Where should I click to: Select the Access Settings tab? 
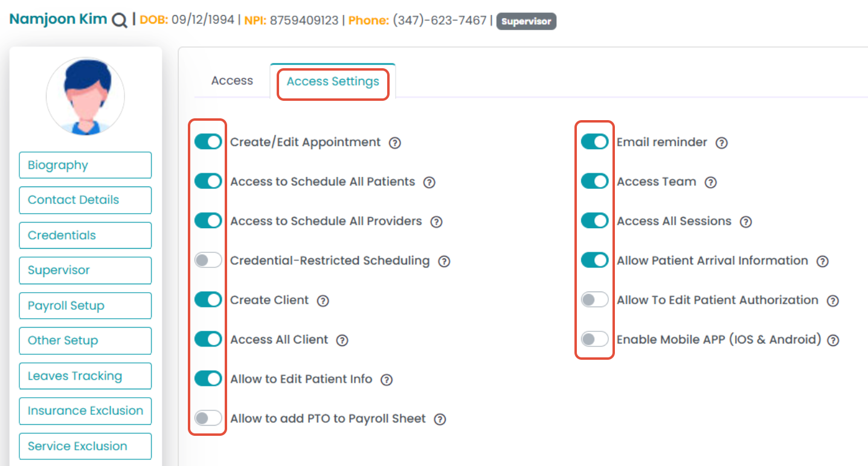click(x=333, y=81)
